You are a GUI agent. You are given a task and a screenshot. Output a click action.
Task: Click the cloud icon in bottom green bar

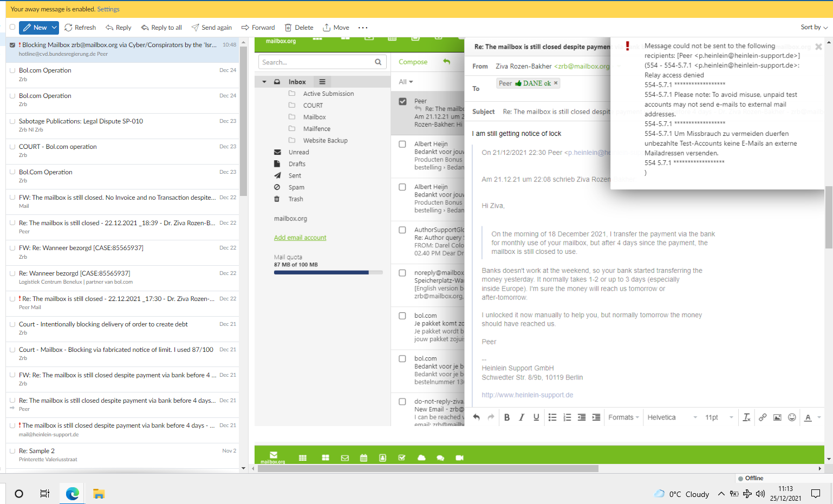(x=421, y=458)
